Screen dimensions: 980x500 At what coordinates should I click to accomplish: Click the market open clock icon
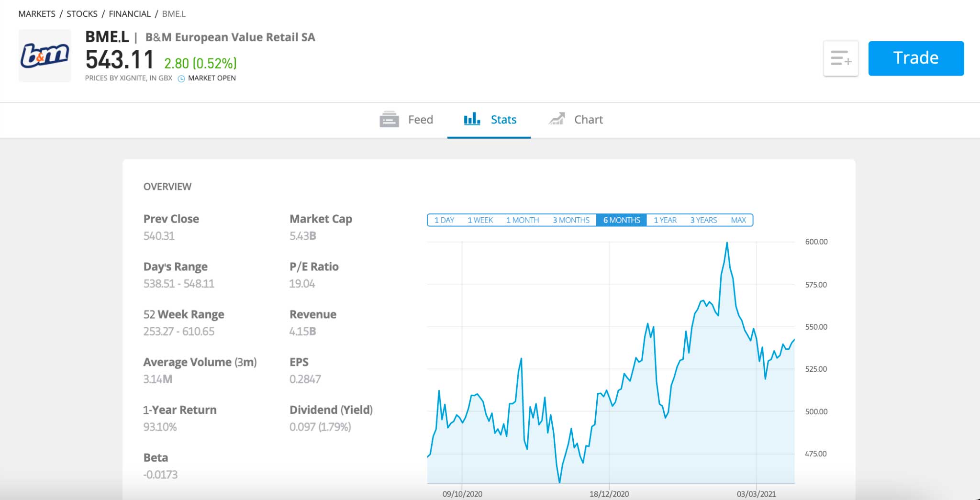(181, 78)
